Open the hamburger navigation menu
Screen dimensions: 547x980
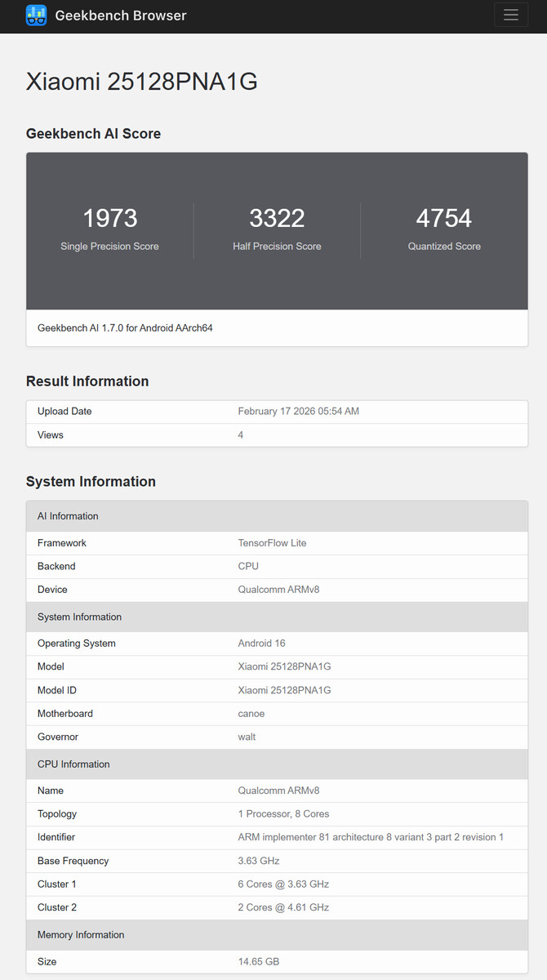click(x=511, y=15)
